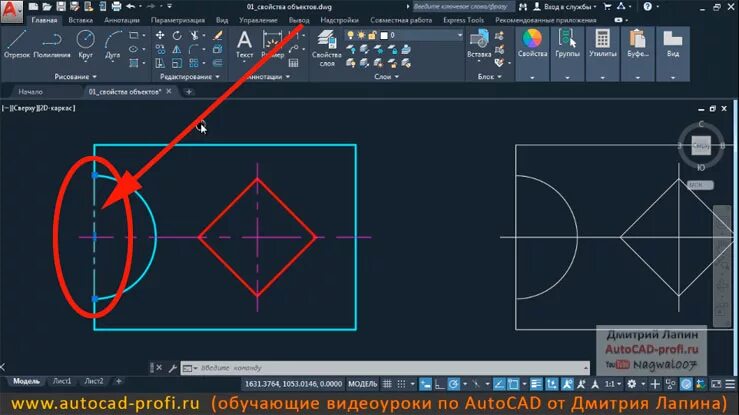Open the Help question mark icon

click(x=648, y=7)
